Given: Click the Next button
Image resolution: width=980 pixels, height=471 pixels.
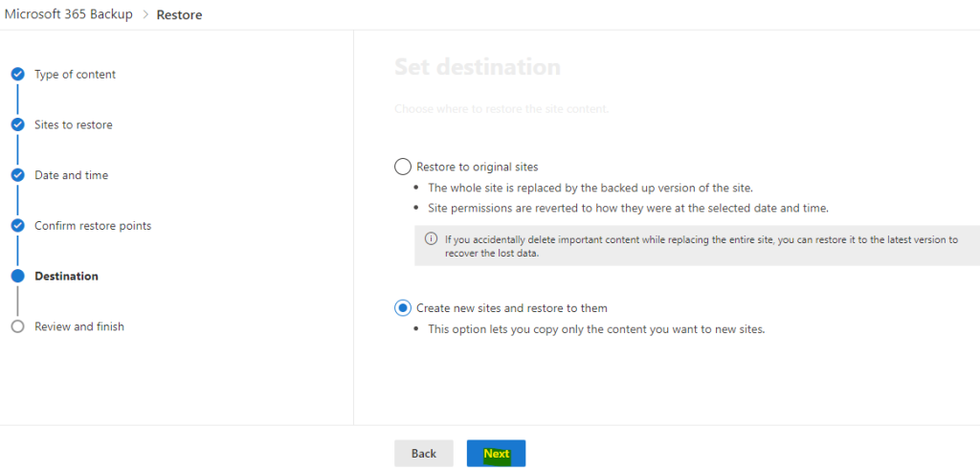Looking at the screenshot, I should [x=497, y=454].
